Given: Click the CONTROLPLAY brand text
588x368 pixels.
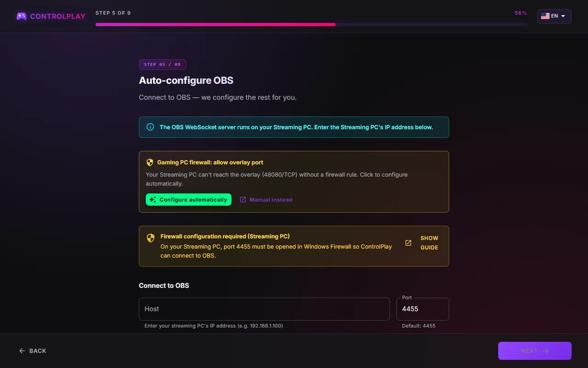Looking at the screenshot, I should click(x=58, y=16).
